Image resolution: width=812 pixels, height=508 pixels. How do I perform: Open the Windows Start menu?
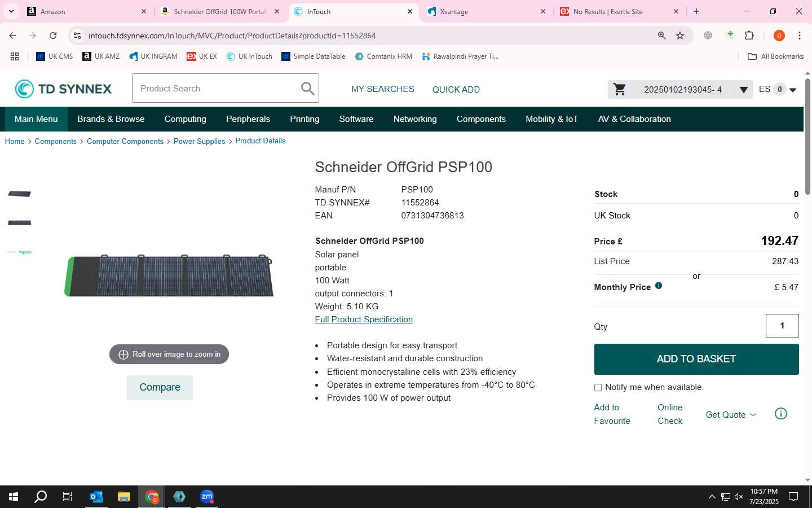click(x=14, y=497)
